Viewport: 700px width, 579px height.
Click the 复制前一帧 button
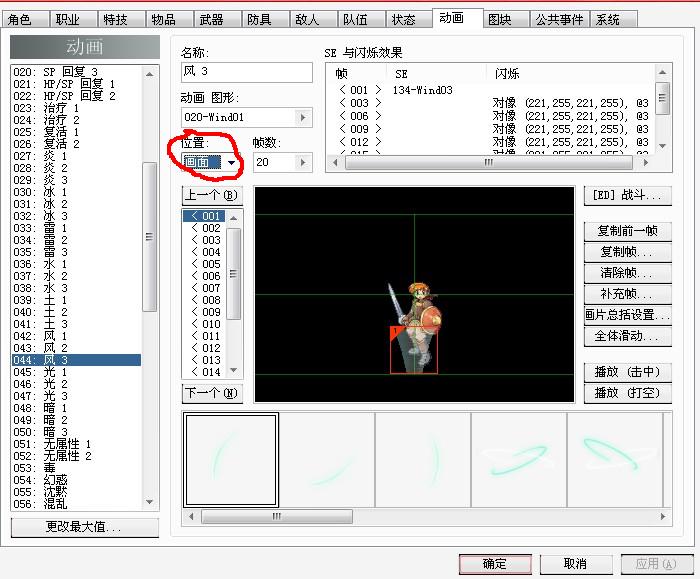(x=627, y=231)
